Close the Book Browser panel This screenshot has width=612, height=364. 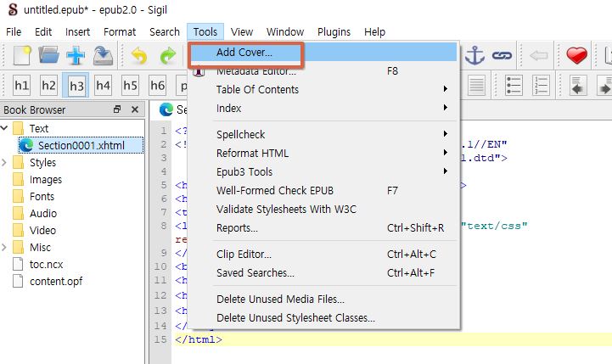(135, 109)
